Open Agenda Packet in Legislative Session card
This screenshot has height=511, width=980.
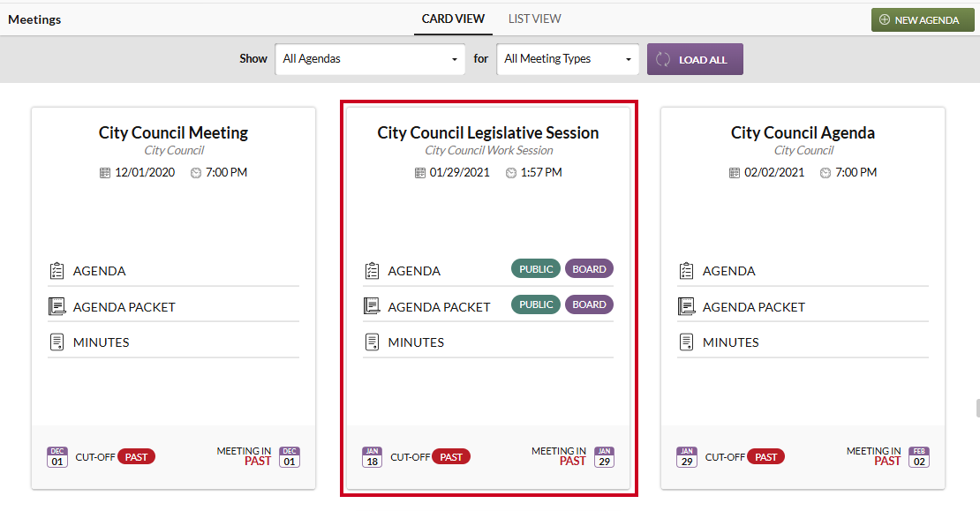pos(439,307)
